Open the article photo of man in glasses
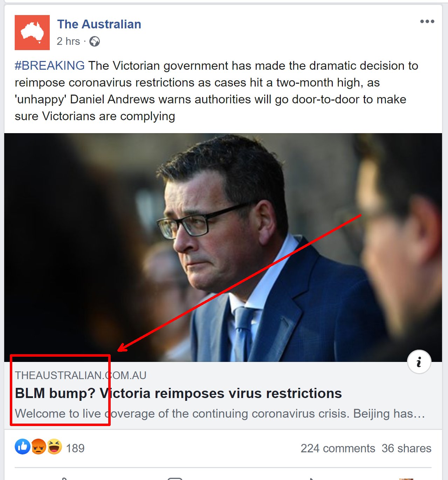Image resolution: width=448 pixels, height=480 pixels. point(223,247)
